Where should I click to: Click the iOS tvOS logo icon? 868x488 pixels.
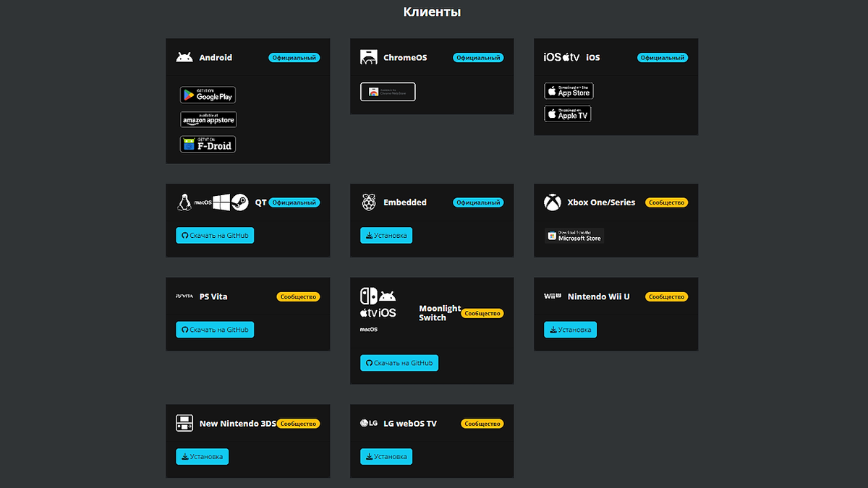[x=562, y=57]
